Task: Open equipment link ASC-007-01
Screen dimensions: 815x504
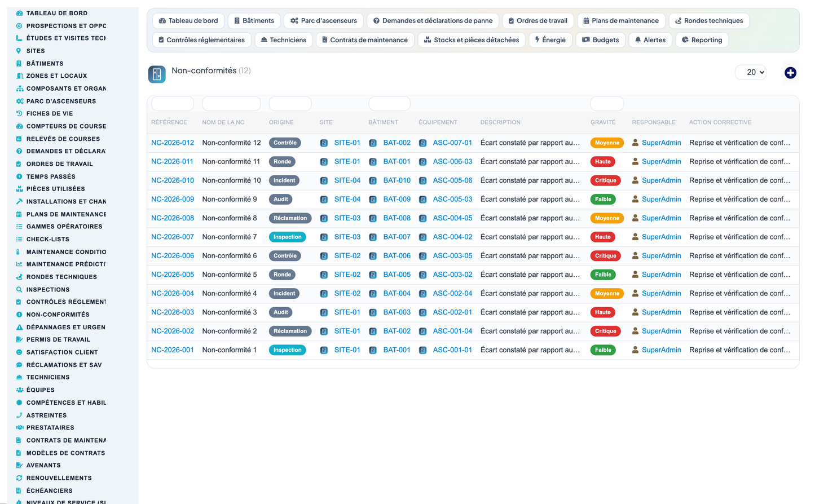Action: click(452, 143)
